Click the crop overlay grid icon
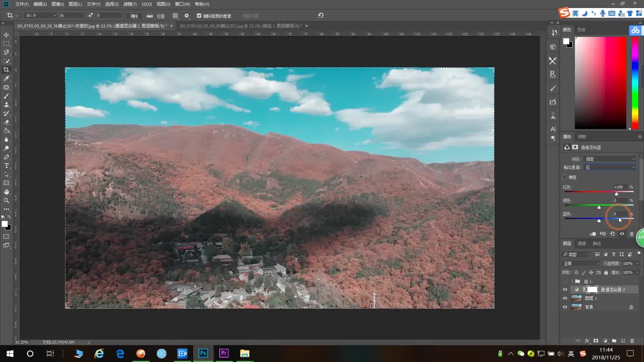This screenshot has height=362, width=644. [175, 16]
